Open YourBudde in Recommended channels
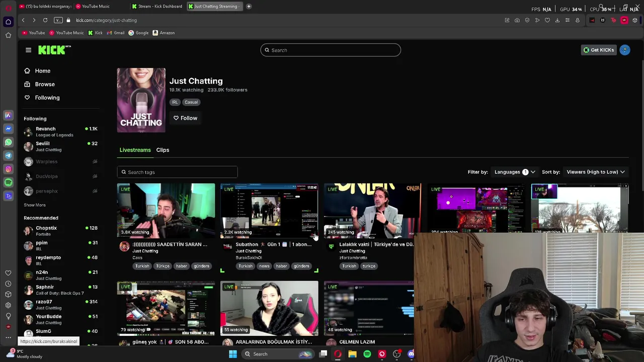644x362 pixels. tap(60, 319)
